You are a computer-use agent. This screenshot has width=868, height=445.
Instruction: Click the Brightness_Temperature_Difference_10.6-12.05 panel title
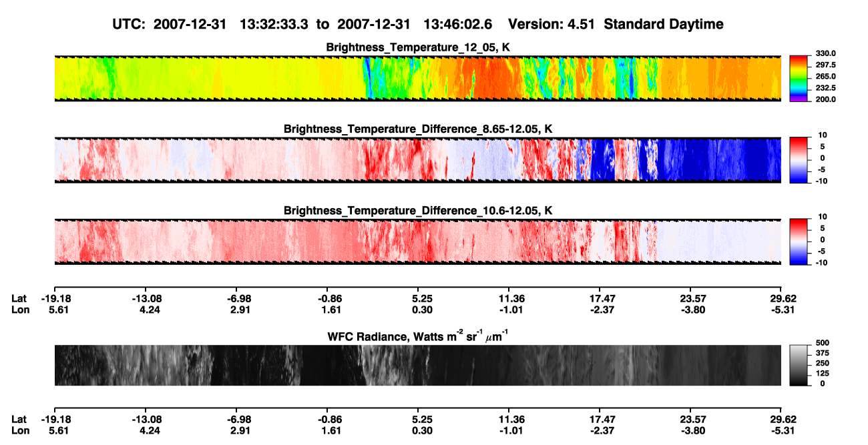(418, 210)
